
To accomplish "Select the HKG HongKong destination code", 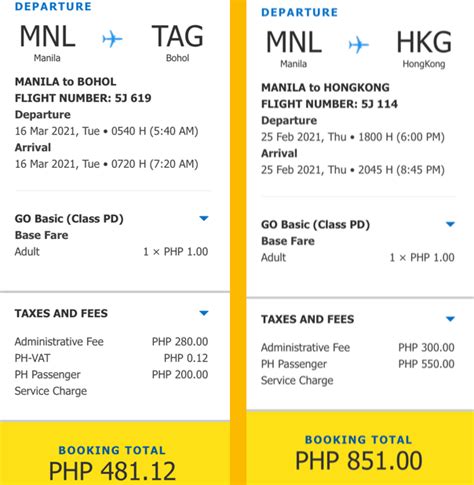I will (x=424, y=42).
